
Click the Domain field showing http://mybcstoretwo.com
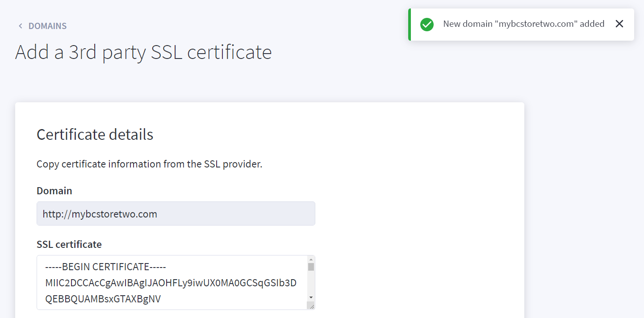point(176,213)
